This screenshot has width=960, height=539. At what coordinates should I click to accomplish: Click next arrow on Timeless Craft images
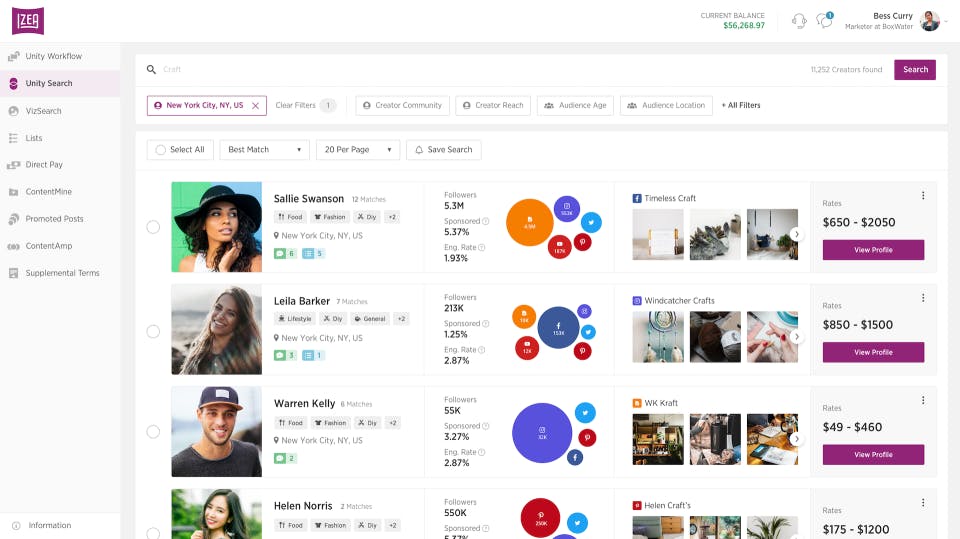(797, 234)
